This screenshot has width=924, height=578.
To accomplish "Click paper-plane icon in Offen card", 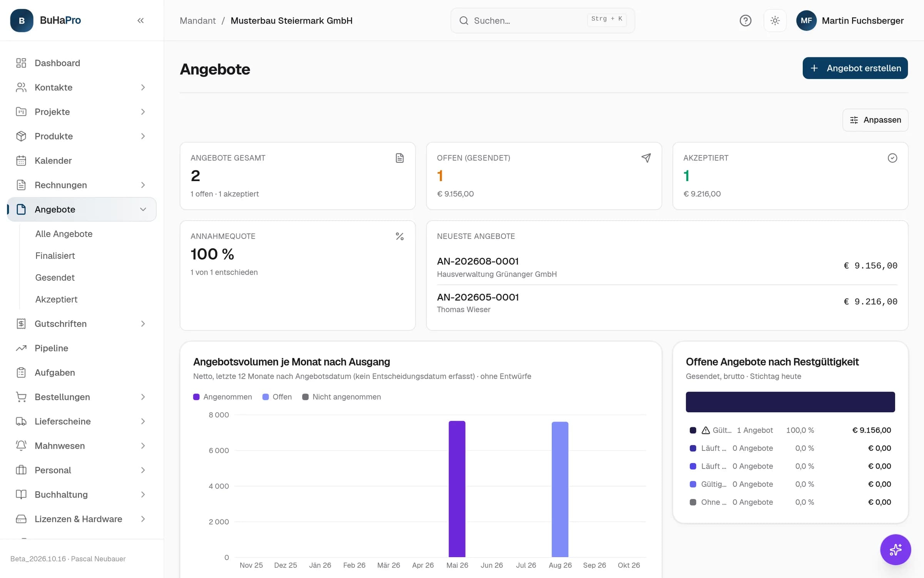I will (x=646, y=158).
